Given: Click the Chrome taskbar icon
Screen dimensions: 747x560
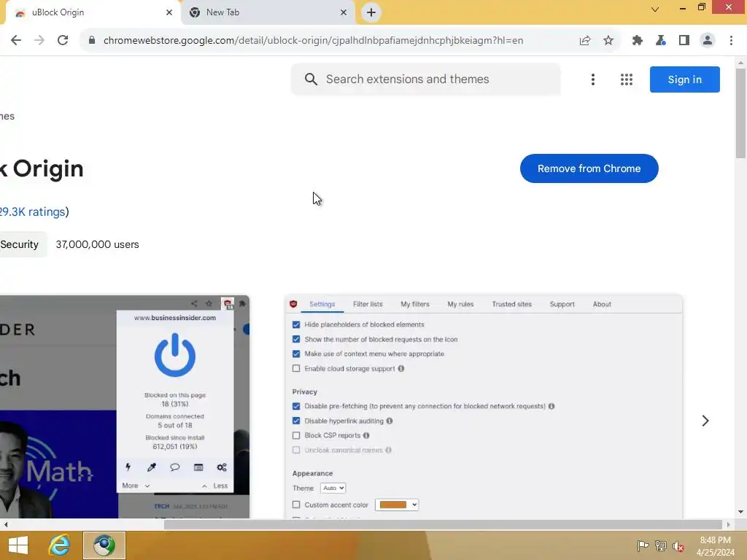Looking at the screenshot, I should [x=104, y=545].
